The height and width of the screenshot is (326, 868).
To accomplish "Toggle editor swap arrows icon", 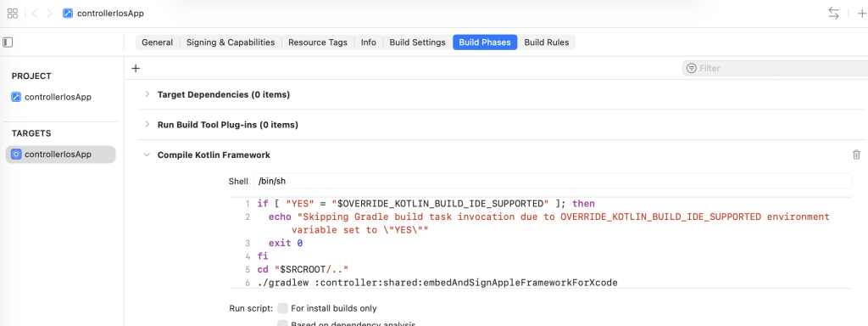I will coord(833,14).
